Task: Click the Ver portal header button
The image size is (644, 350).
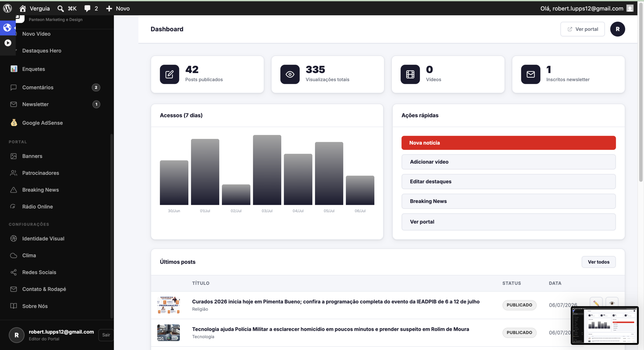Action: tap(582, 29)
